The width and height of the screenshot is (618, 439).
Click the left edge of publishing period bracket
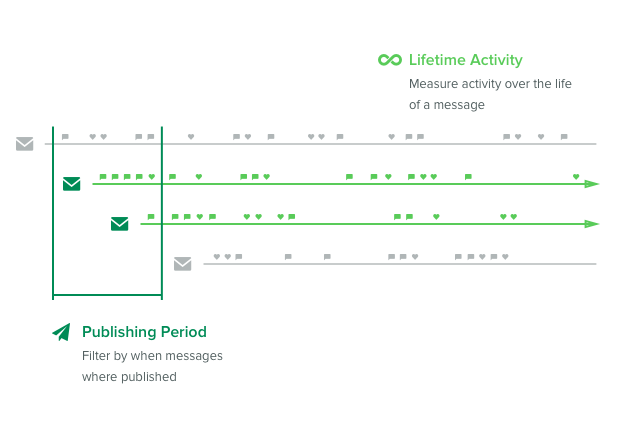pyautogui.click(x=53, y=213)
